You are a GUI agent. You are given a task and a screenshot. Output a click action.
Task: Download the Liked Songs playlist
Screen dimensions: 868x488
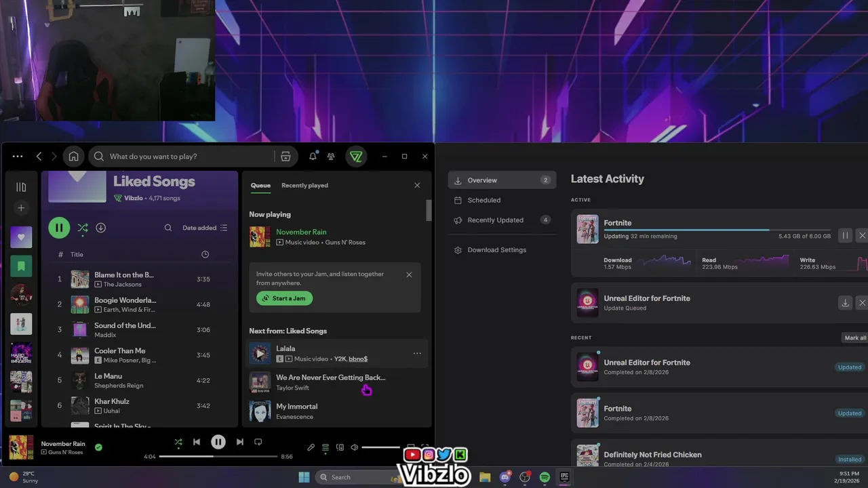(x=100, y=228)
